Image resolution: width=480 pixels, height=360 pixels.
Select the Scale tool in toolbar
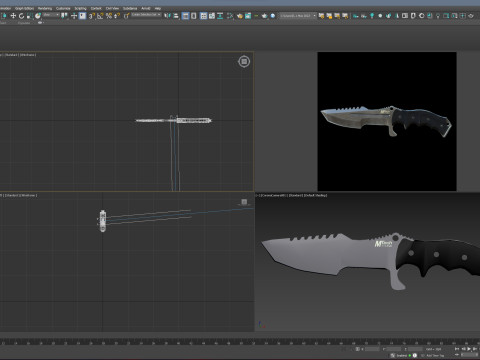[x=29, y=16]
